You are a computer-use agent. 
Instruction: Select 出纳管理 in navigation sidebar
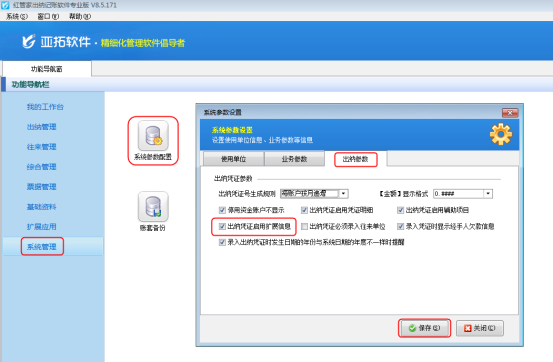42,127
